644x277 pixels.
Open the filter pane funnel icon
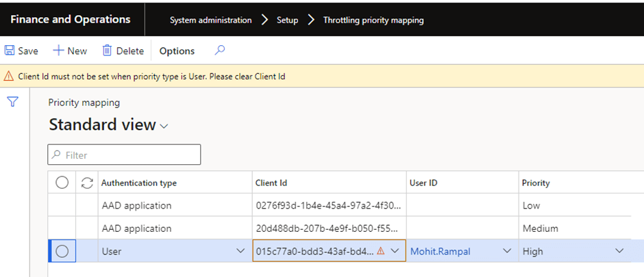12,102
